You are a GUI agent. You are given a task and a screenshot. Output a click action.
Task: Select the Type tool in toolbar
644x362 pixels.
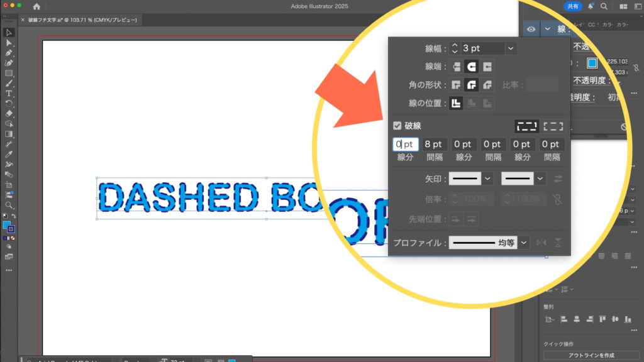pos(9,94)
